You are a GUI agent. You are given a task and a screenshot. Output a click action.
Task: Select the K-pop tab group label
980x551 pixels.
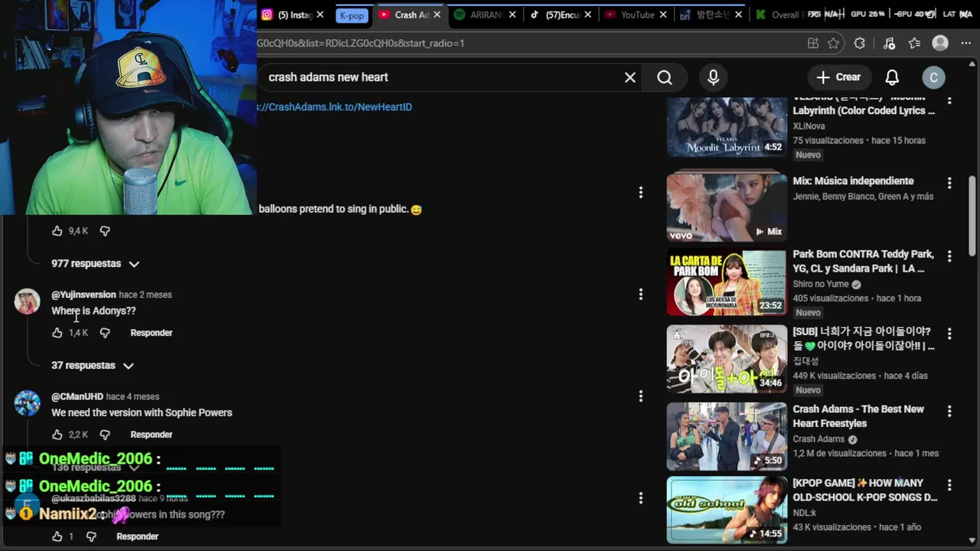click(x=352, y=15)
